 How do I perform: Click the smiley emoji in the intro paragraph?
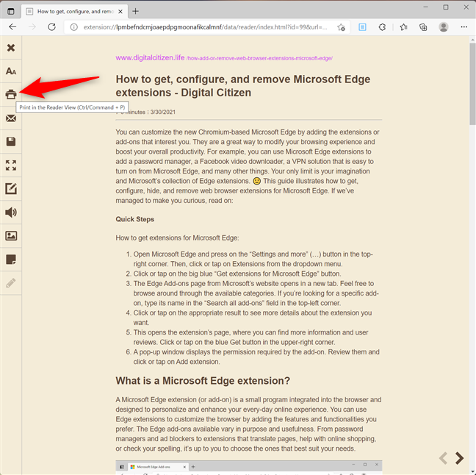tap(257, 181)
